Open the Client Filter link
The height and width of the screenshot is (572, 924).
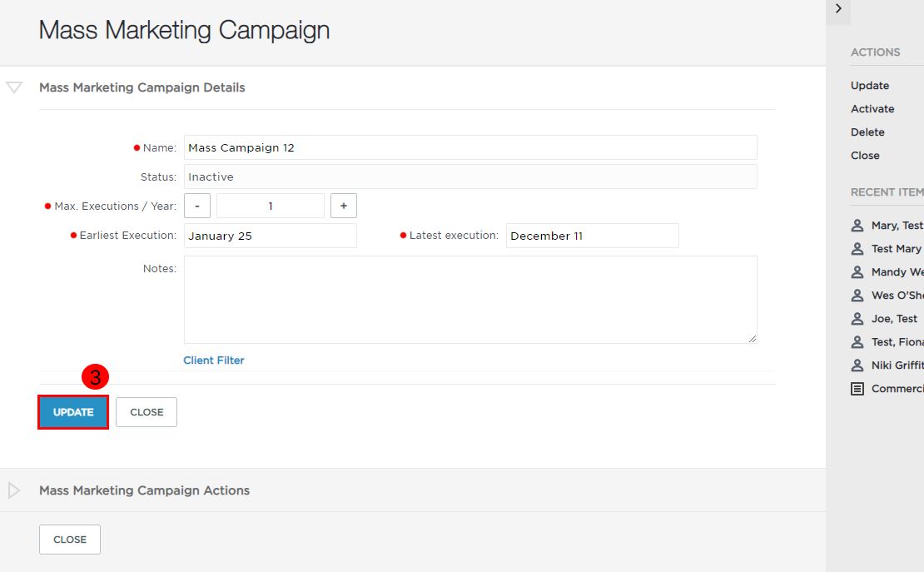point(213,361)
